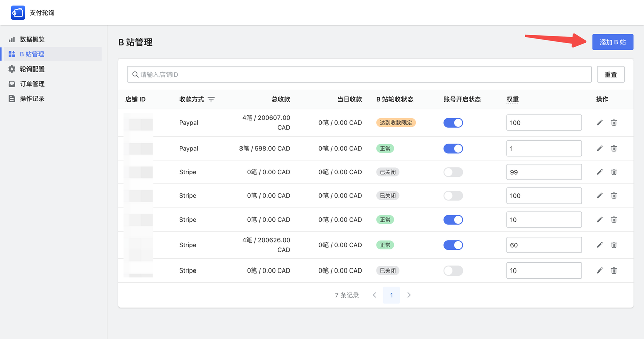Turn on the toggle in the last Stripe row
The image size is (644, 339).
point(453,270)
